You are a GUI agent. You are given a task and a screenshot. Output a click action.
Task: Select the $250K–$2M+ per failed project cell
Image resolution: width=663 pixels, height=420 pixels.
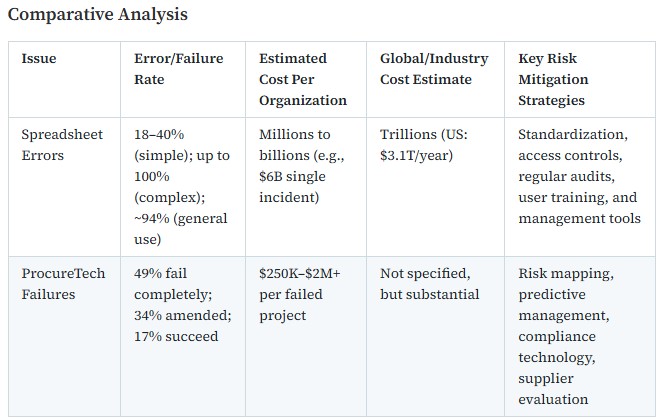[297, 294]
